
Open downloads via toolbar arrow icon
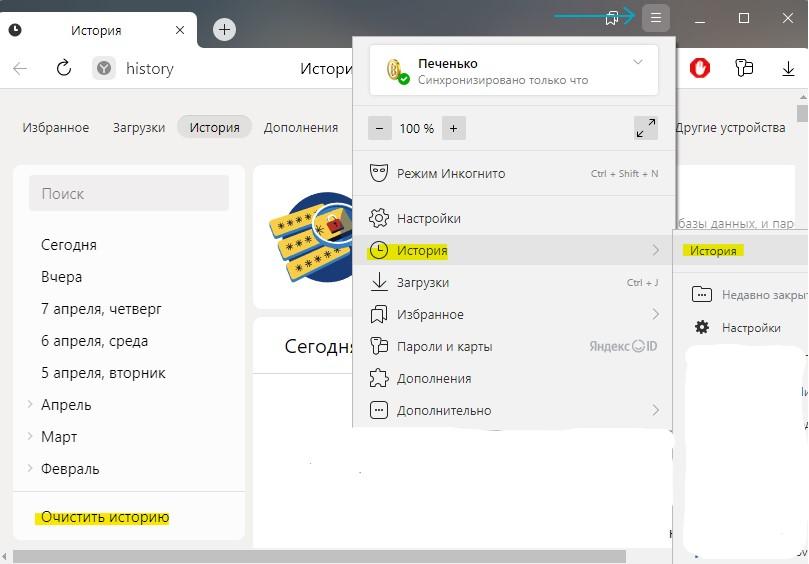pos(788,68)
